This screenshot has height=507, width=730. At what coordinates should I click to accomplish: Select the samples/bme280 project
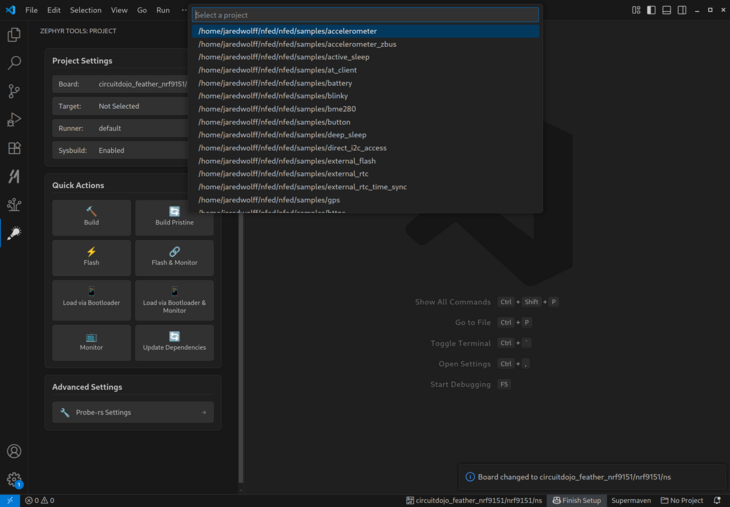coord(365,109)
